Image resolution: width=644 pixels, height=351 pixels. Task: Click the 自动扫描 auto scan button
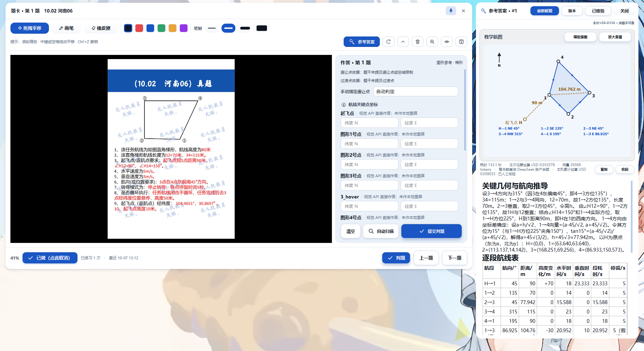(x=381, y=231)
